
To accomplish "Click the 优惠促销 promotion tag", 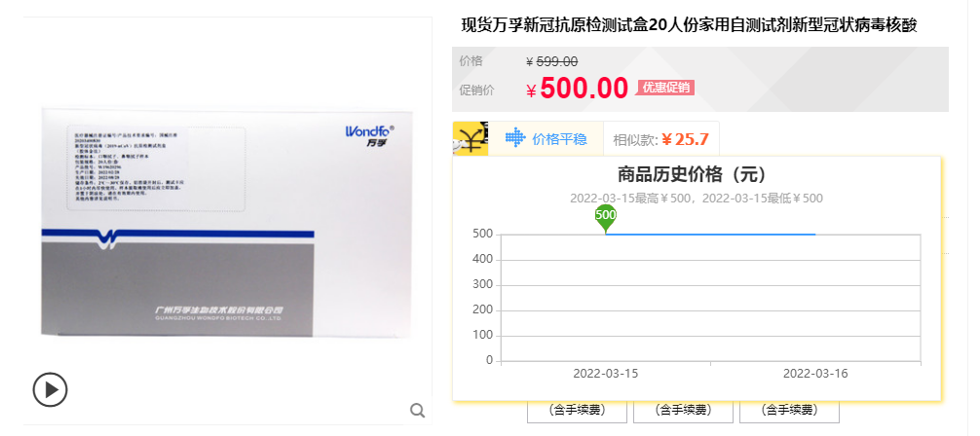I will (665, 88).
